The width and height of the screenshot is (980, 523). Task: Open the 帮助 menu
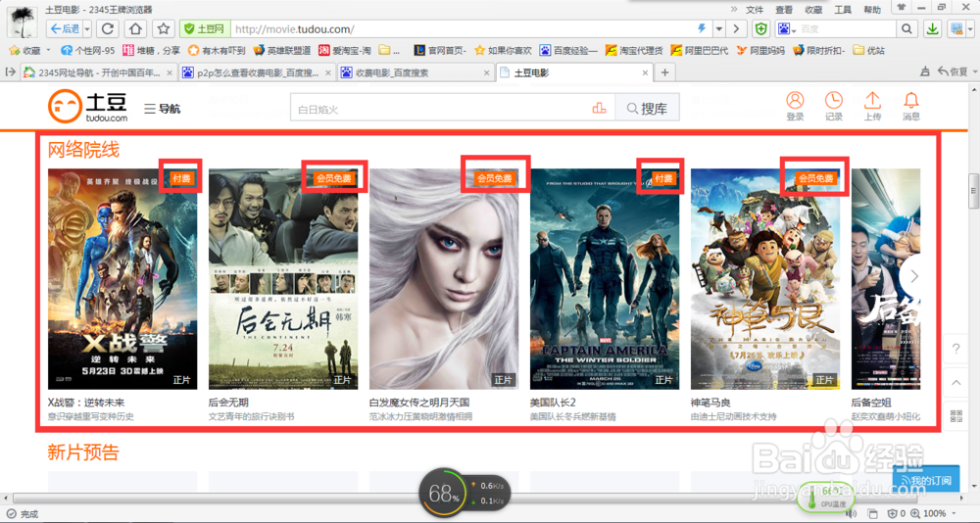pyautogui.click(x=872, y=10)
